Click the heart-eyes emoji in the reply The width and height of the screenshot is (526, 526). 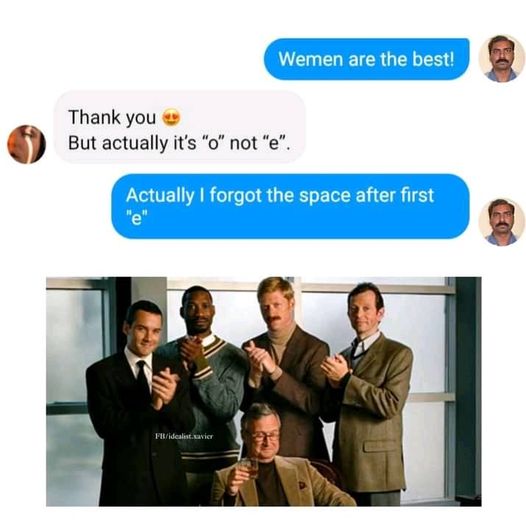[x=171, y=117]
